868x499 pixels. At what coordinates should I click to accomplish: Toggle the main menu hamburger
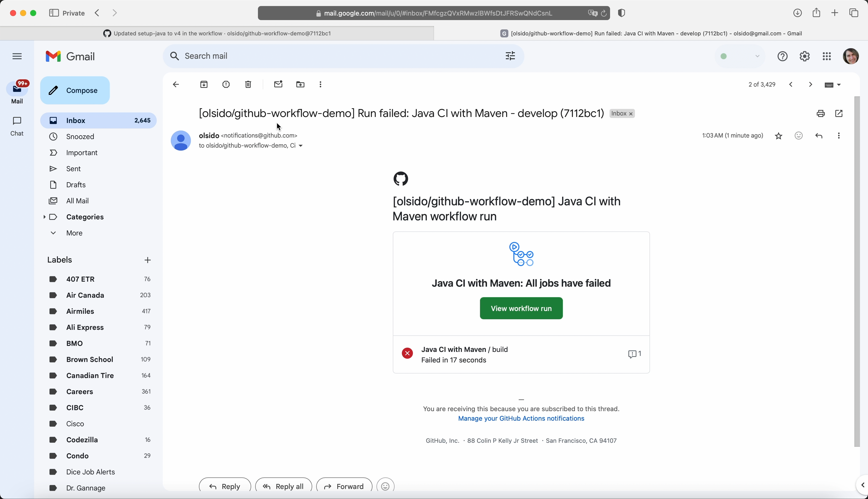click(17, 56)
